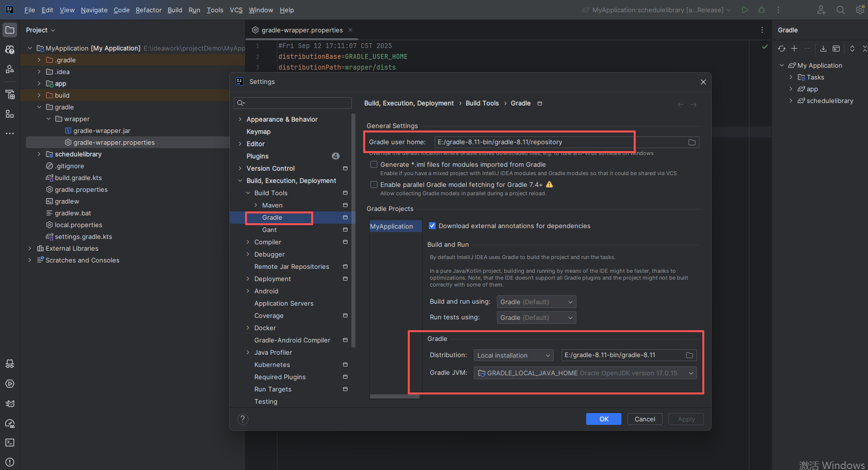This screenshot has height=470, width=868.
Task: Open the Problems tool window icon
Action: [x=10, y=462]
